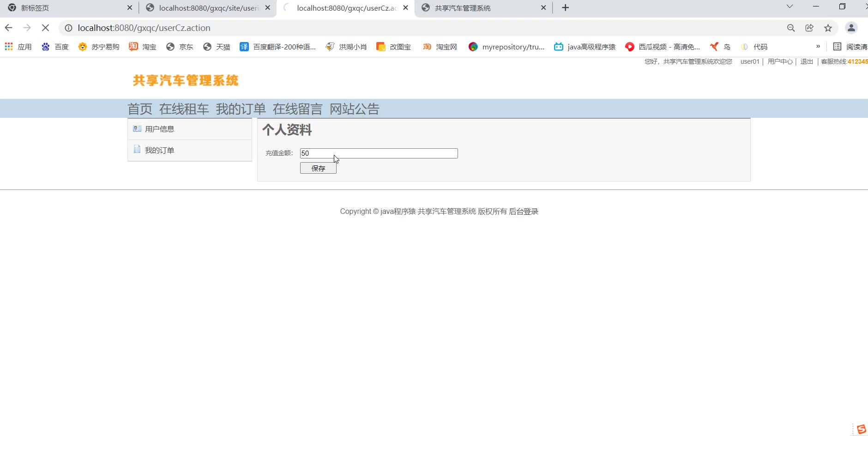Open the 改图宝 bookmark
Screen dimensions: 868x462
click(394, 47)
